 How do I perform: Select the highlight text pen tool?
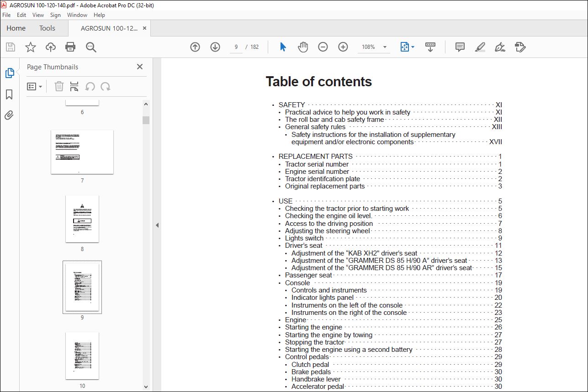pos(480,47)
